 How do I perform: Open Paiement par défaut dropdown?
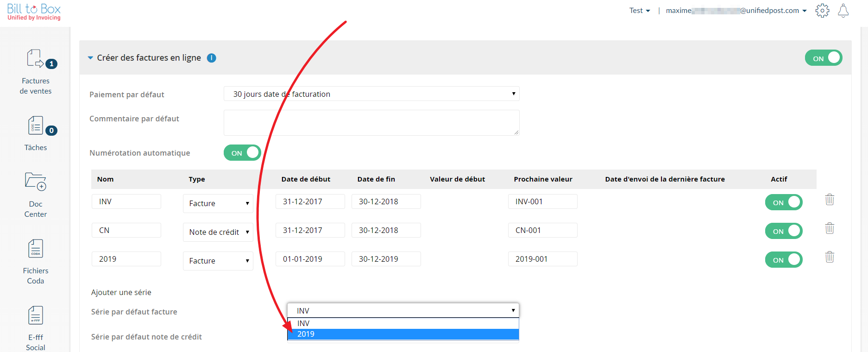pyautogui.click(x=371, y=94)
